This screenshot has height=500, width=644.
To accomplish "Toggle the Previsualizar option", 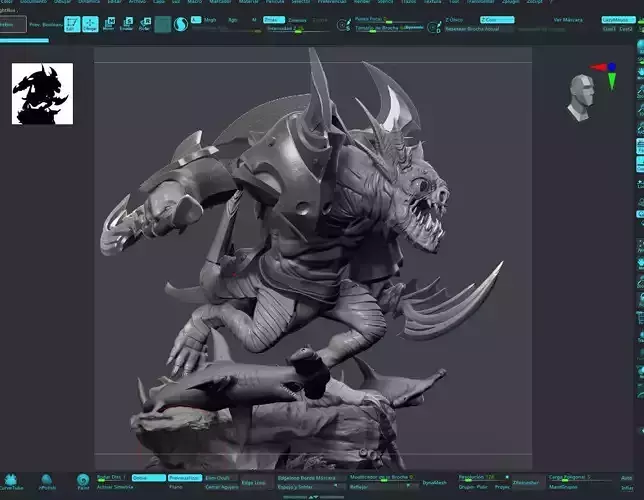I will click(x=185, y=478).
